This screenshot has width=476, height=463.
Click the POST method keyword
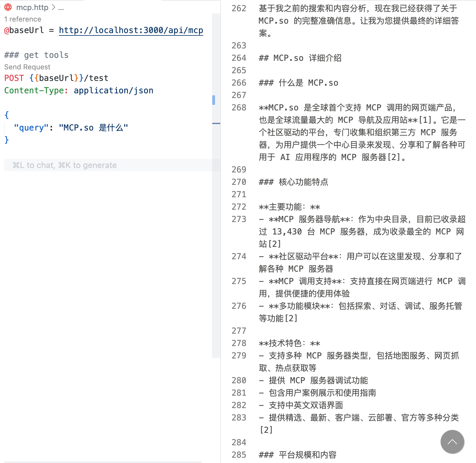click(x=14, y=78)
